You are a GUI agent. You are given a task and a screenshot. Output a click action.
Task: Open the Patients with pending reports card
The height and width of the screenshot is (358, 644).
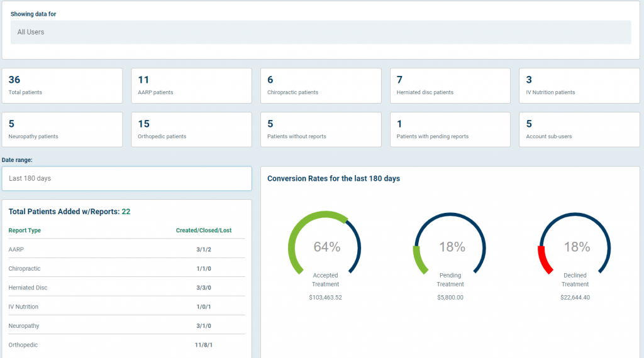click(x=450, y=129)
